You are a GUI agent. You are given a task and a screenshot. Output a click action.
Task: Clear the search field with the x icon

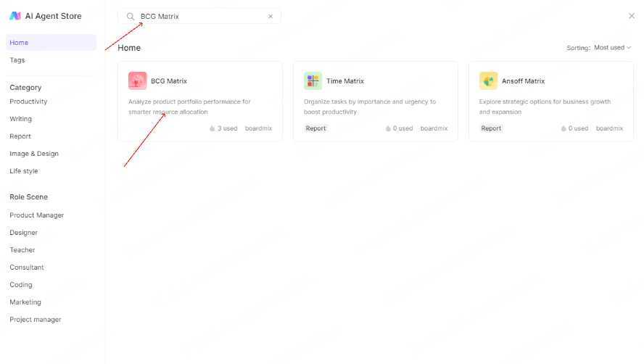(x=271, y=16)
